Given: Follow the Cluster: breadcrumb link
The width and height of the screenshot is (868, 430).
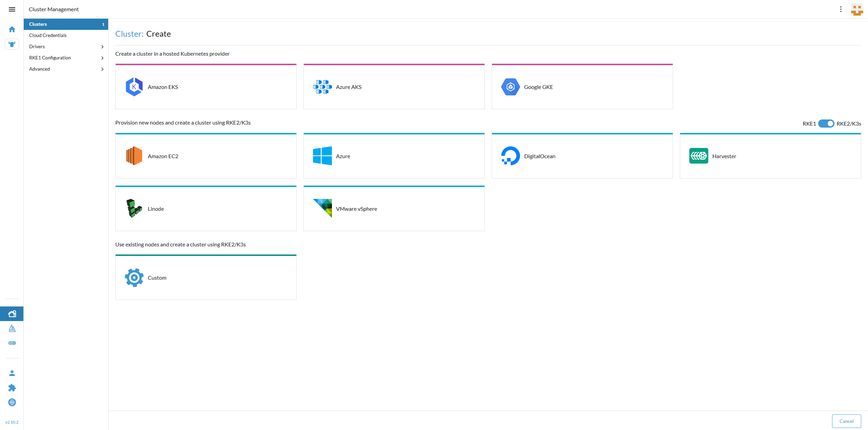Looking at the screenshot, I should 129,34.
